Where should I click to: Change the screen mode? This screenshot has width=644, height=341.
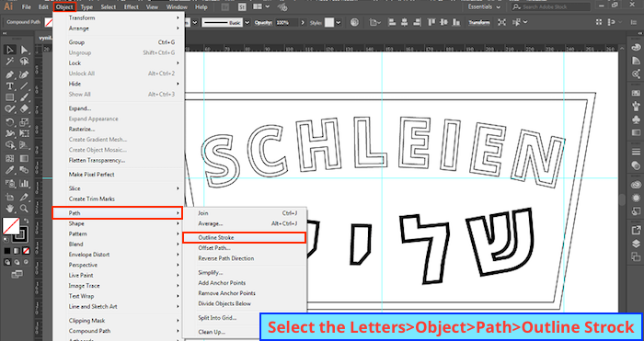pos(17,274)
